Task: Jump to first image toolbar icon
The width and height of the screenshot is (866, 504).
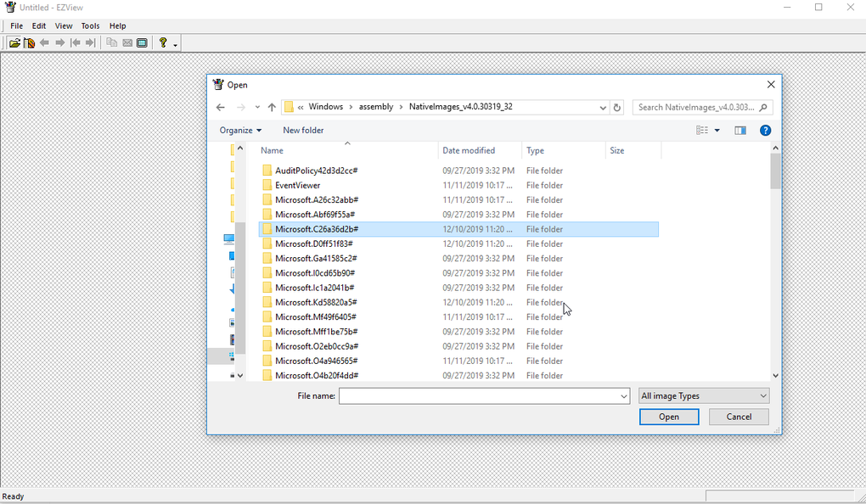Action: point(75,43)
